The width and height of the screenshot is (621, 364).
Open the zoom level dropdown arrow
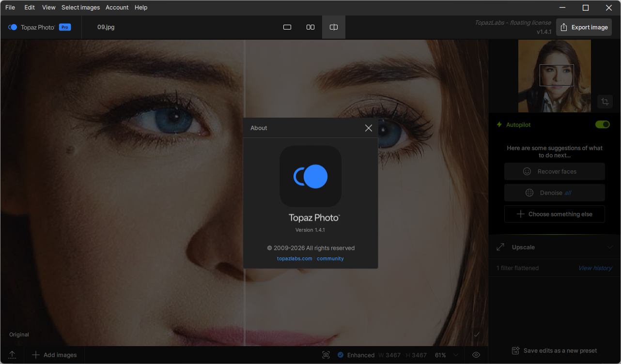coord(455,355)
